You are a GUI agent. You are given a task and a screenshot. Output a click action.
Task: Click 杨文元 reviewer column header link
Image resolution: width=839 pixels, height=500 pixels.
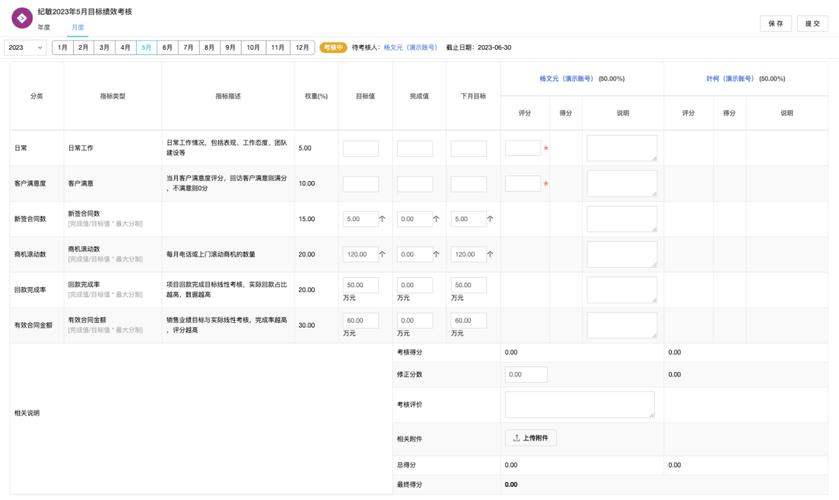coord(567,79)
